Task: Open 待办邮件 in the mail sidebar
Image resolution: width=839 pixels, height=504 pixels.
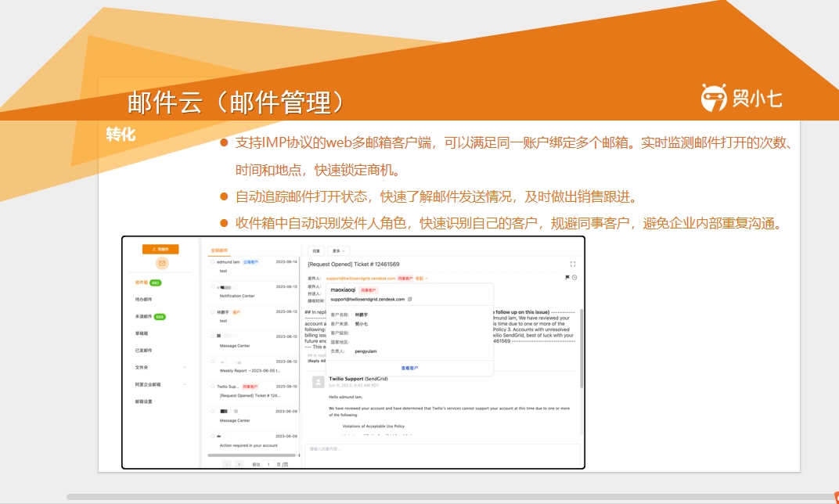Action: tap(143, 300)
